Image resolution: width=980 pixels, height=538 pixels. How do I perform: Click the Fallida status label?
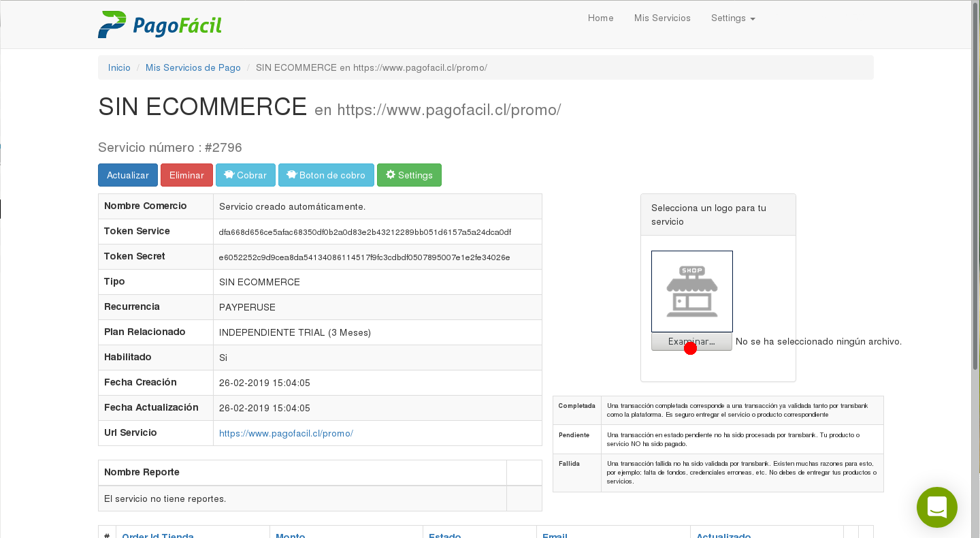[570, 464]
